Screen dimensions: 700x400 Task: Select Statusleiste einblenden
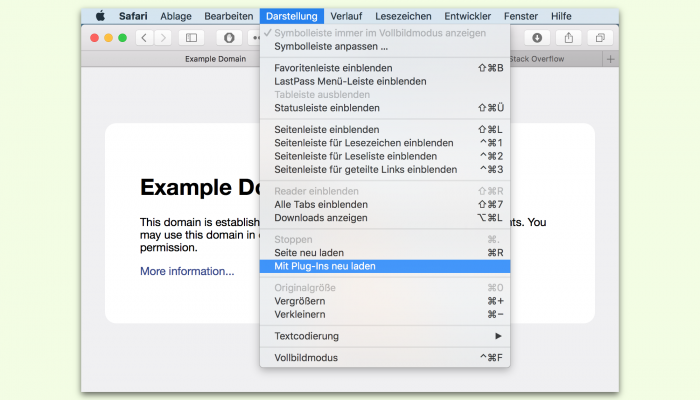point(385,108)
